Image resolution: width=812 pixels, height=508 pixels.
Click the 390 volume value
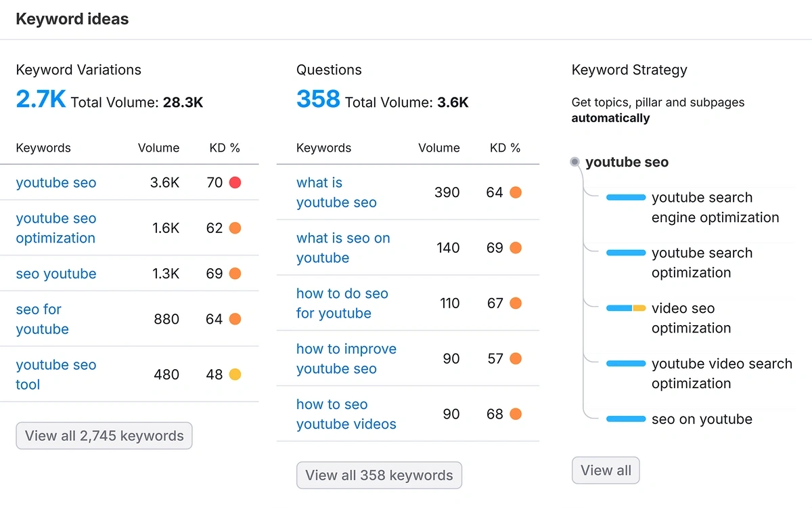[447, 192]
